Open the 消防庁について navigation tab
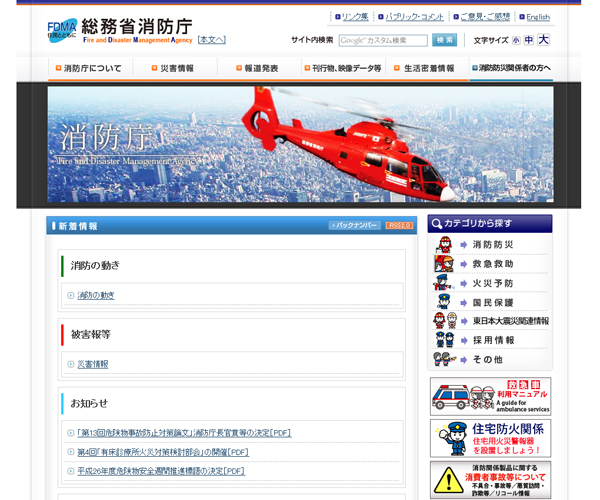Image resolution: width=600 pixels, height=500 pixels. [92, 68]
